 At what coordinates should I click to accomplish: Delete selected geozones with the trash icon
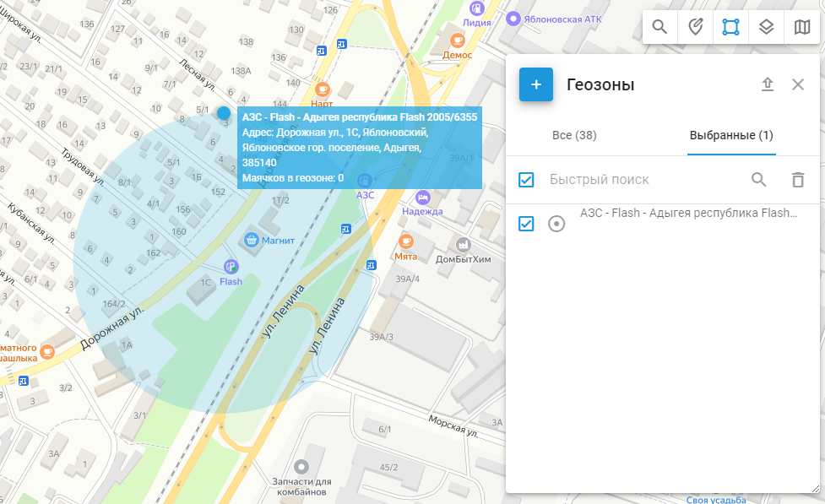click(x=798, y=180)
